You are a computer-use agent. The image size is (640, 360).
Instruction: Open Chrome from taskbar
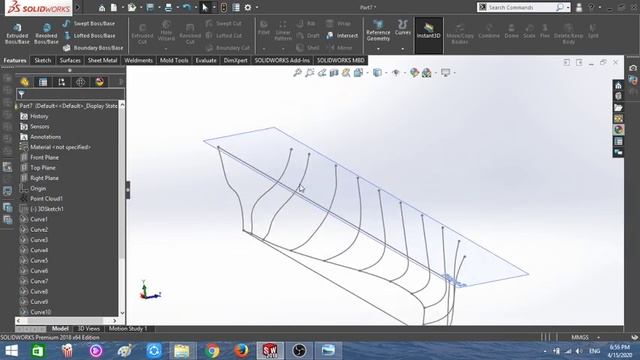tap(212, 351)
